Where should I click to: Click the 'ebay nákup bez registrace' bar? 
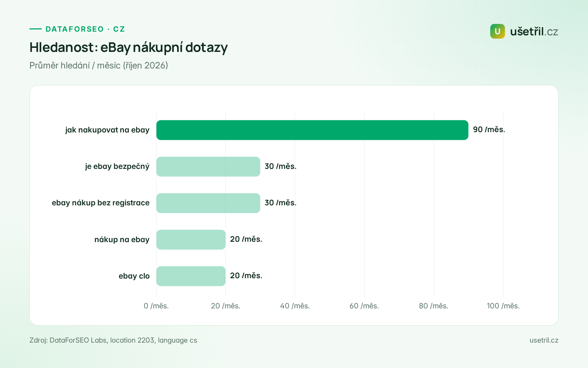coord(208,203)
